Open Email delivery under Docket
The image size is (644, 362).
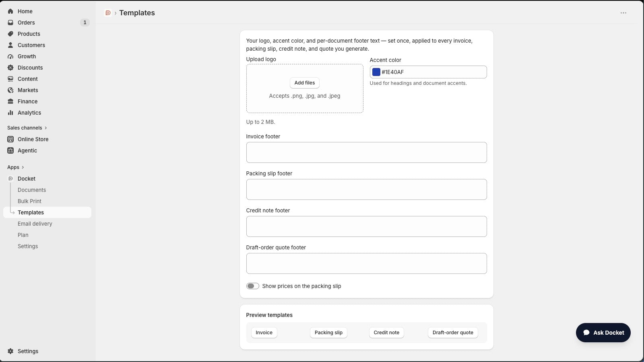click(x=35, y=224)
